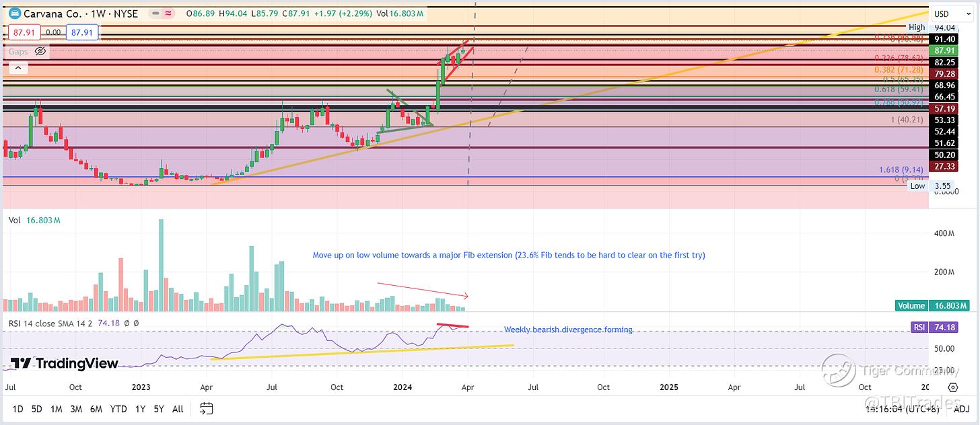Click the Carvana car logo icon

(14, 13)
